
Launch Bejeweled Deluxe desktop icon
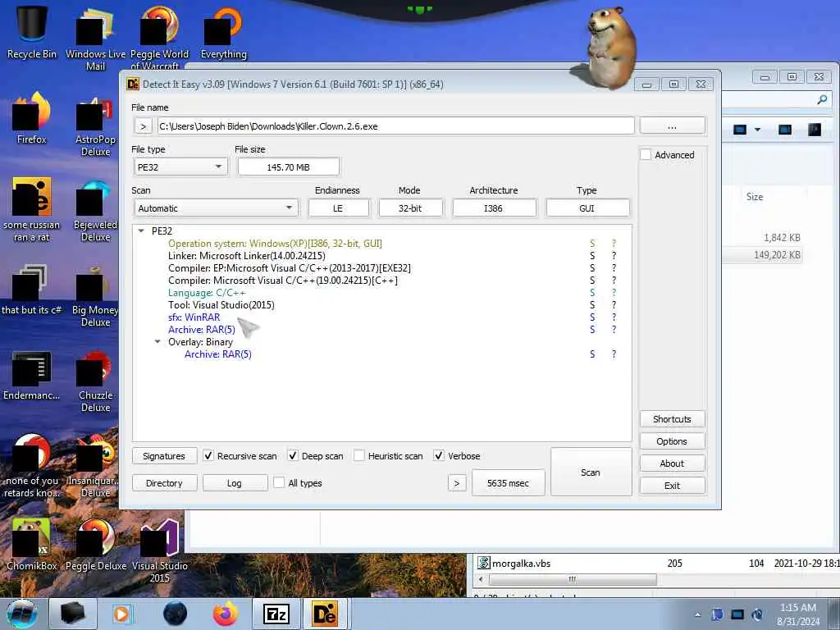[95, 209]
